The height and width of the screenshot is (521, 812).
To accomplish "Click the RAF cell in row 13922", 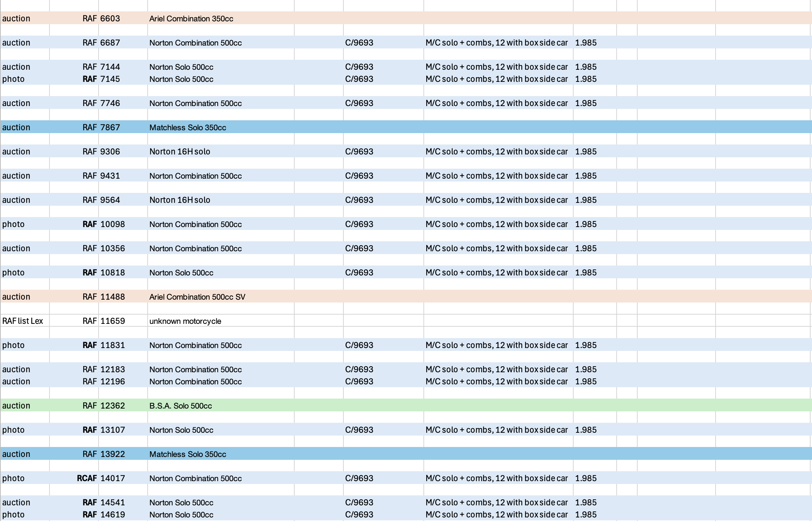I will point(74,454).
